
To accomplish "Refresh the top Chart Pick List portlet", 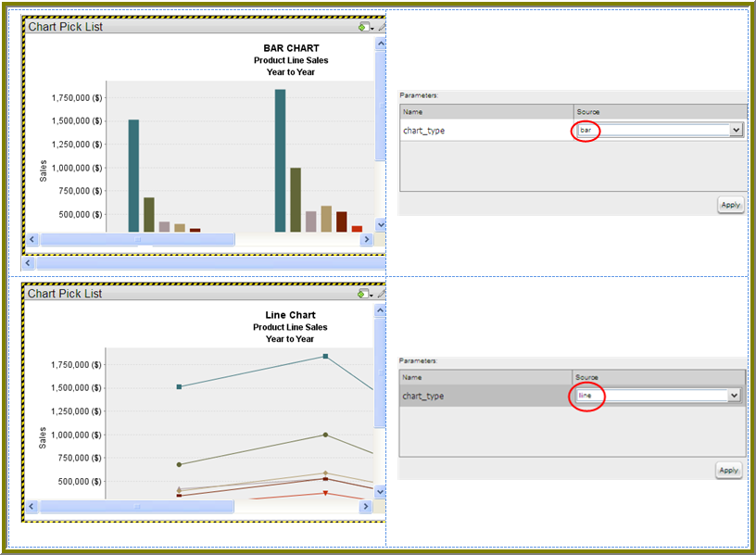I will (x=363, y=27).
